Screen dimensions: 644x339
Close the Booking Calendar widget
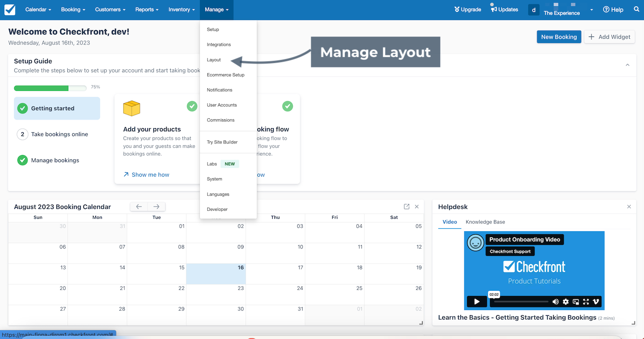[417, 206]
